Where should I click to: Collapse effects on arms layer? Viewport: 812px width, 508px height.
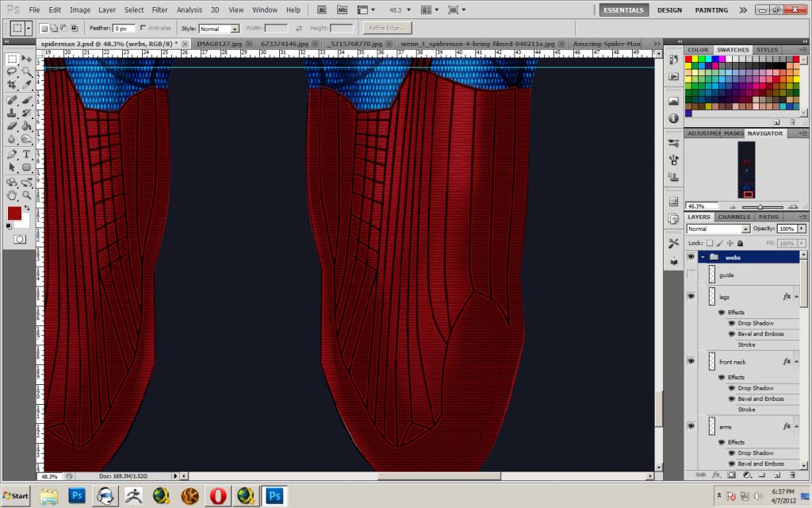point(796,426)
